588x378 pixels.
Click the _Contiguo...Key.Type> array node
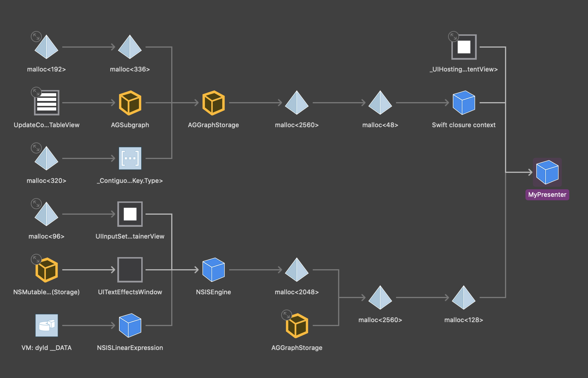pyautogui.click(x=130, y=158)
